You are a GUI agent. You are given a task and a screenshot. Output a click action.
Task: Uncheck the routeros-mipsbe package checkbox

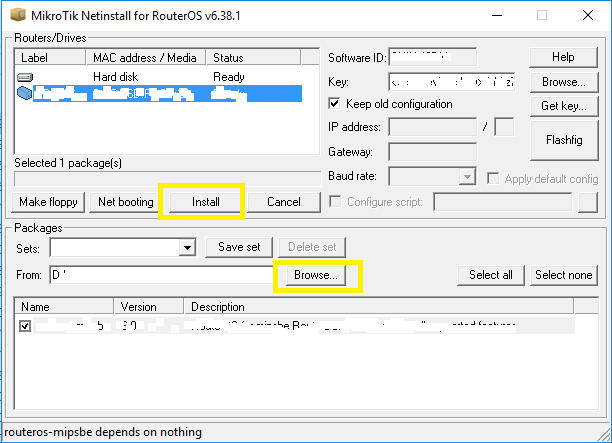tap(25, 326)
